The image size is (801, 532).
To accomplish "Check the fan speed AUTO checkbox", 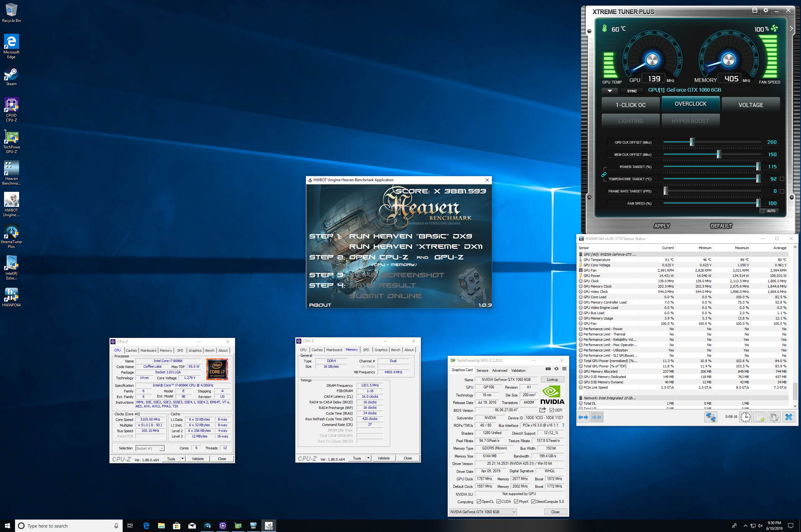I will tap(762, 211).
